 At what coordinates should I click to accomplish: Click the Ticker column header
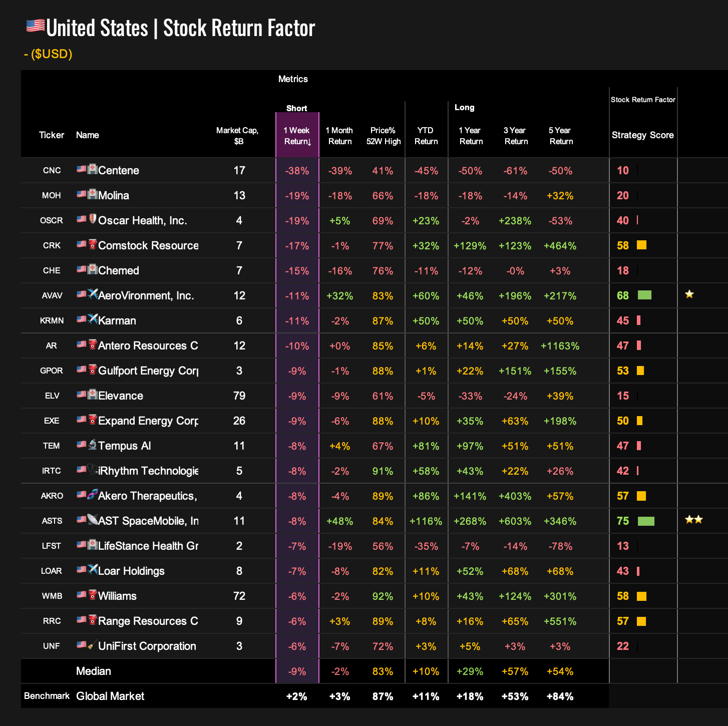(52, 135)
